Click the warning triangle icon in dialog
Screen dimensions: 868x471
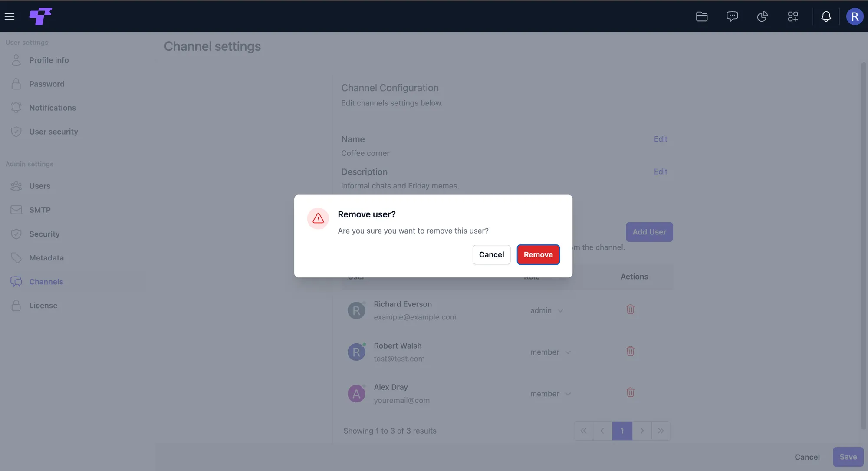click(318, 218)
